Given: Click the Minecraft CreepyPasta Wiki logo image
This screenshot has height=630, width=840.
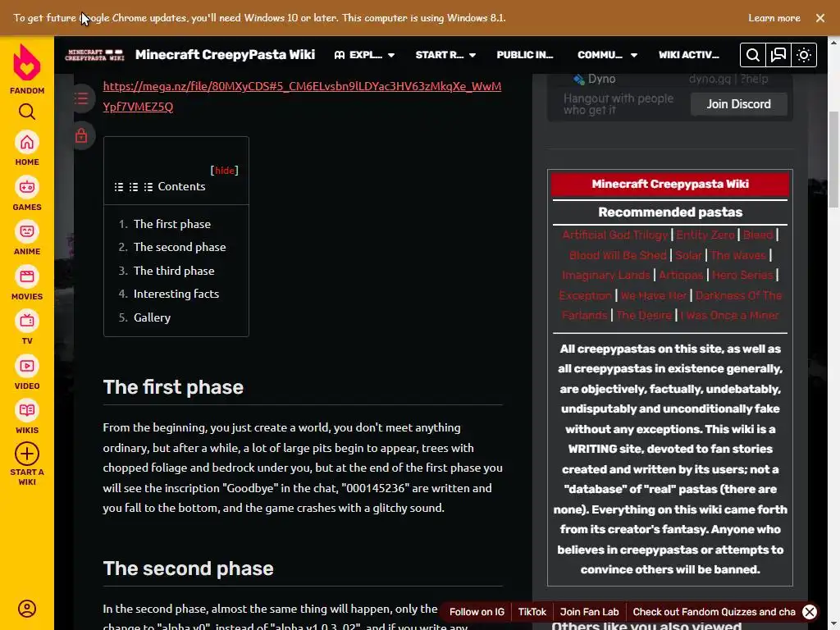Looking at the screenshot, I should (x=94, y=55).
